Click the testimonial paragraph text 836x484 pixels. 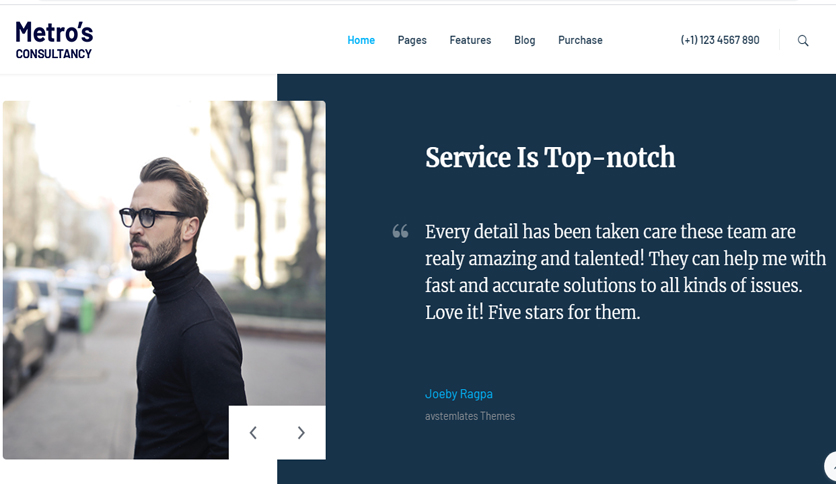(625, 272)
